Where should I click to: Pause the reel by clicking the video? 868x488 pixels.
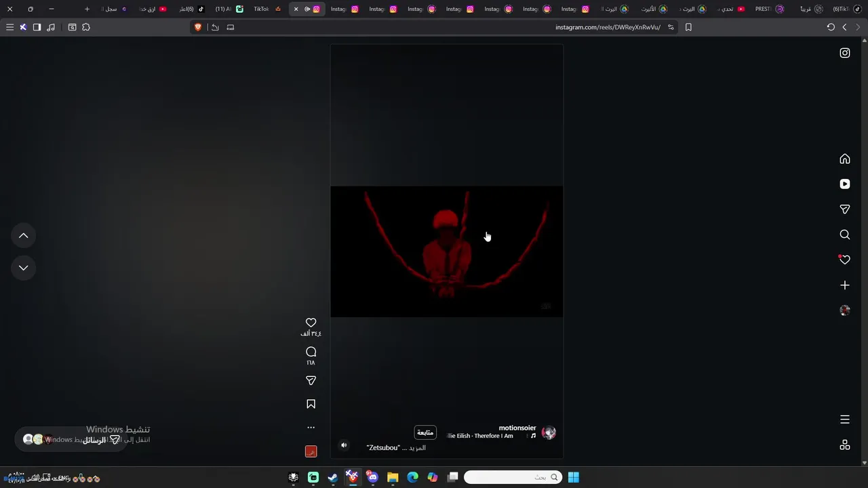coord(446,251)
